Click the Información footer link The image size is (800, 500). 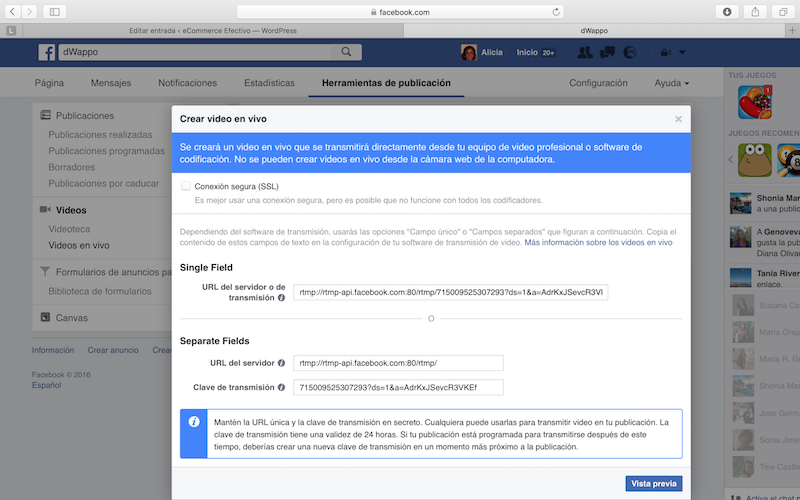pyautogui.click(x=53, y=350)
